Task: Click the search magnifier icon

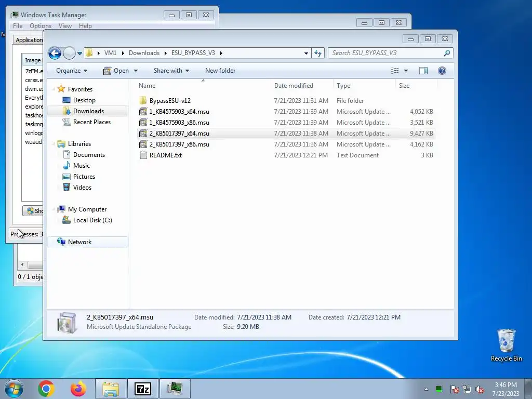Action: pos(447,53)
